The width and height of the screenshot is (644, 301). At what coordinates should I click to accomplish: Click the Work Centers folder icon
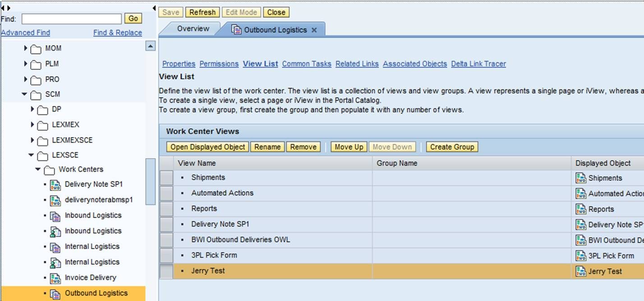[50, 170]
